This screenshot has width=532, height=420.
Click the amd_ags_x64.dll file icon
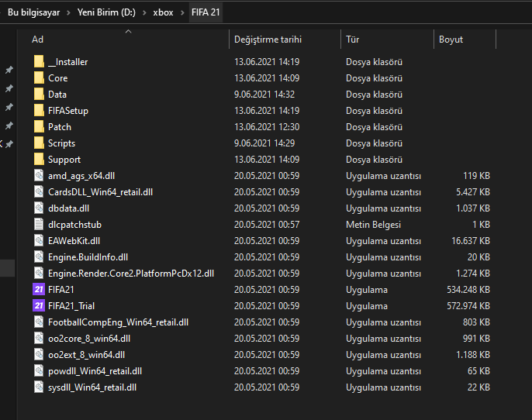click(39, 176)
